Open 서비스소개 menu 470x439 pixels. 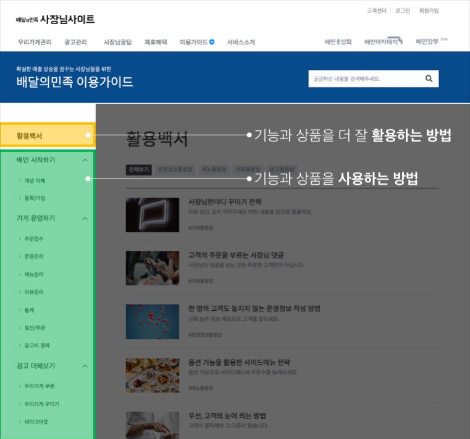[x=241, y=42]
